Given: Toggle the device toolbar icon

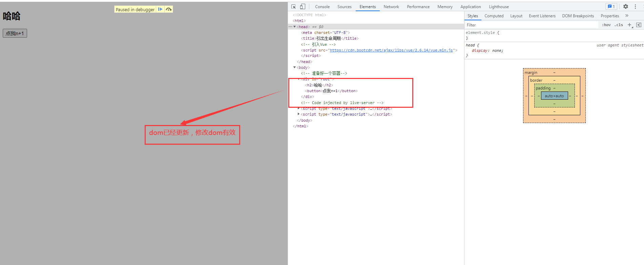Looking at the screenshot, I should [x=303, y=6].
